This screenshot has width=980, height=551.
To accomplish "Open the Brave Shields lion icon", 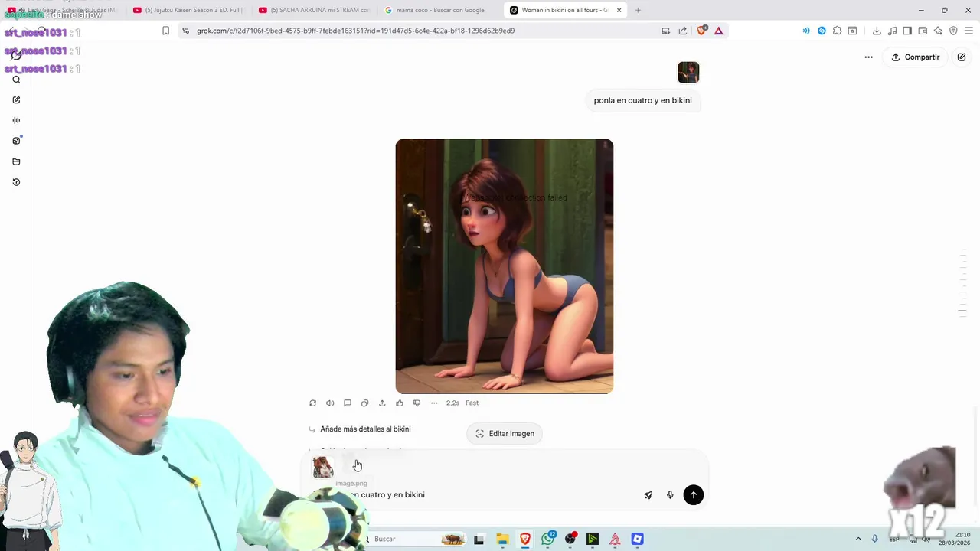I will (x=701, y=31).
